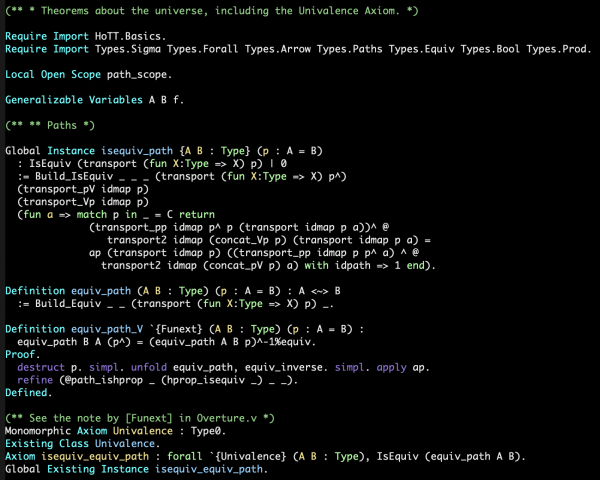Click the 'match' keyword in the lambda
This screenshot has width=600, height=480.
pyautogui.click(x=92, y=214)
